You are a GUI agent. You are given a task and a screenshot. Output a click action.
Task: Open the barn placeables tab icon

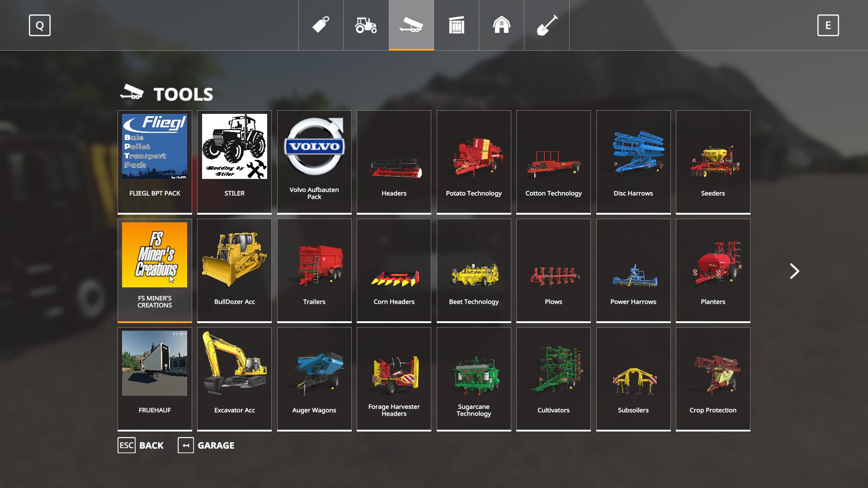tap(501, 25)
